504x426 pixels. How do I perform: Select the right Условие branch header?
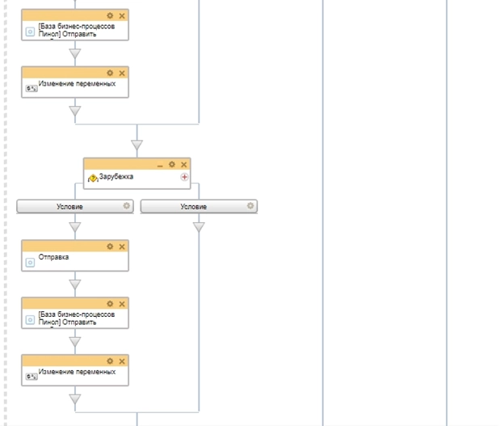click(193, 207)
